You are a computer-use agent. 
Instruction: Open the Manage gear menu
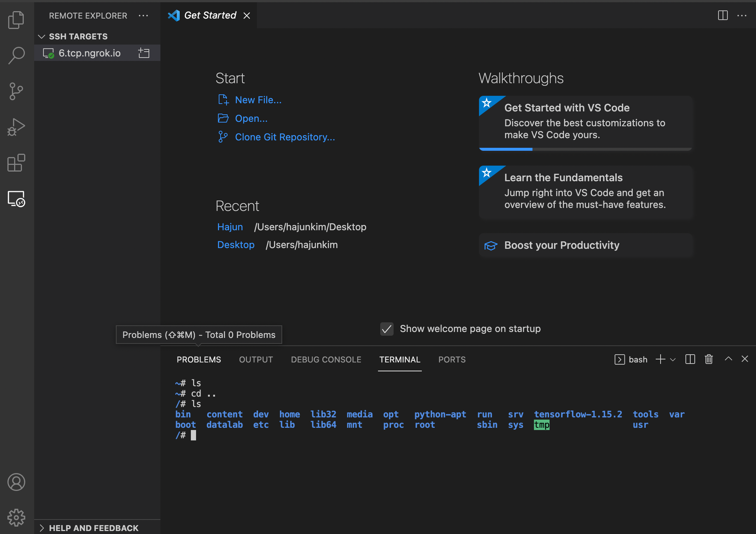click(16, 517)
